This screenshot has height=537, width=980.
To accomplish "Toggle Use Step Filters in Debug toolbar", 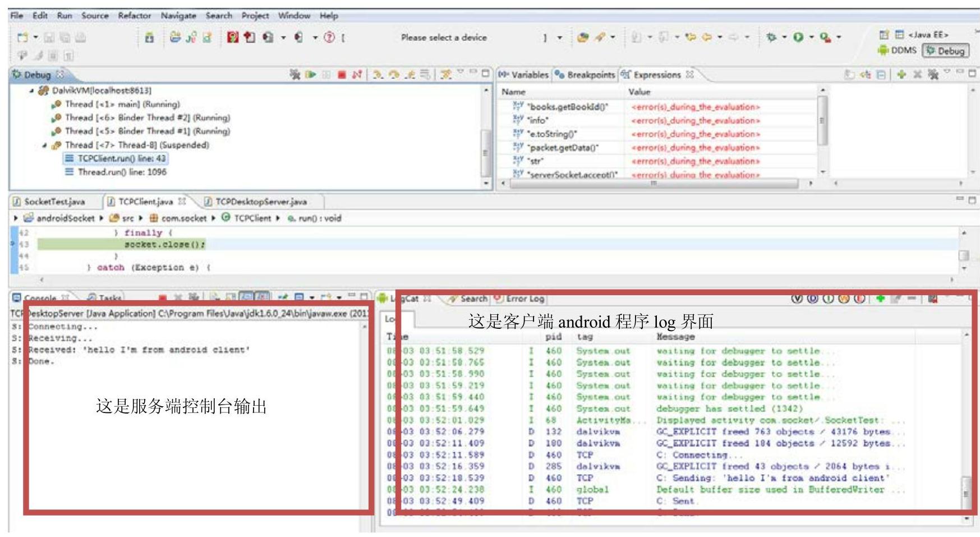I will click(x=446, y=75).
